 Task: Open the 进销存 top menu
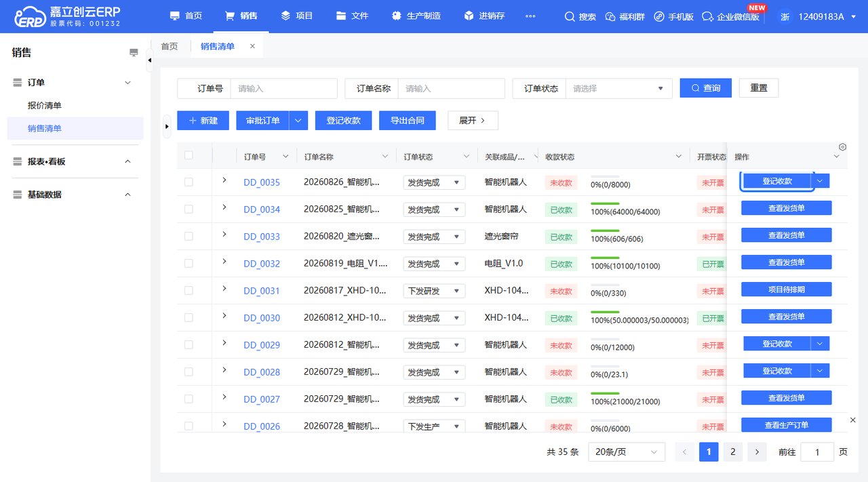click(x=484, y=16)
